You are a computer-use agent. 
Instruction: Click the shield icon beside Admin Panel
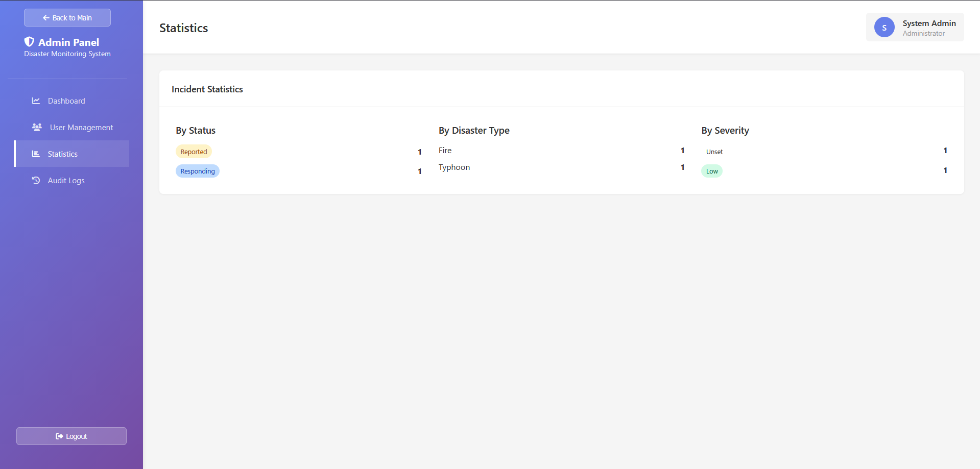29,42
